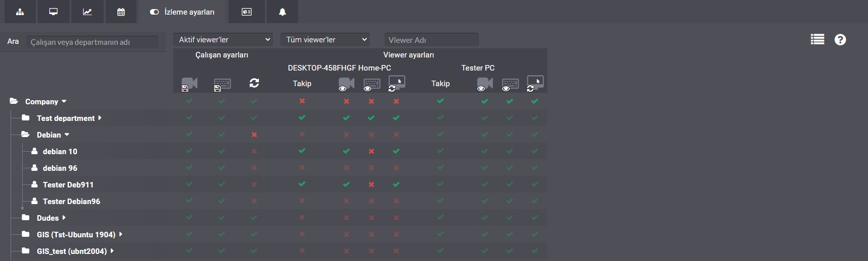Open the Aktif viewer'ler dropdown
The width and height of the screenshot is (868, 261).
click(x=223, y=39)
